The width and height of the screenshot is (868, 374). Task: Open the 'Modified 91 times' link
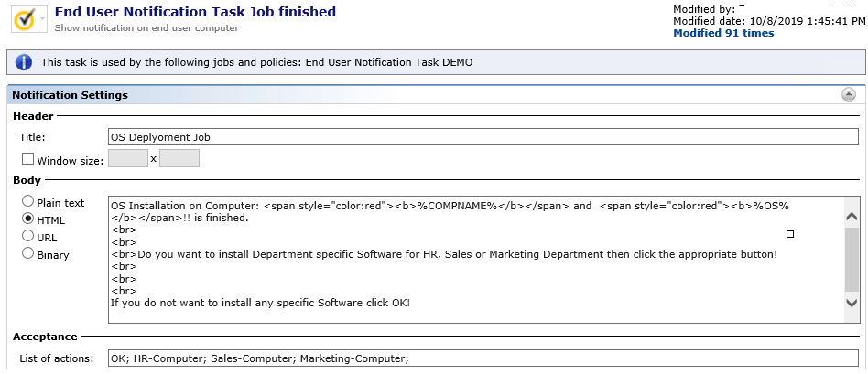(x=723, y=33)
